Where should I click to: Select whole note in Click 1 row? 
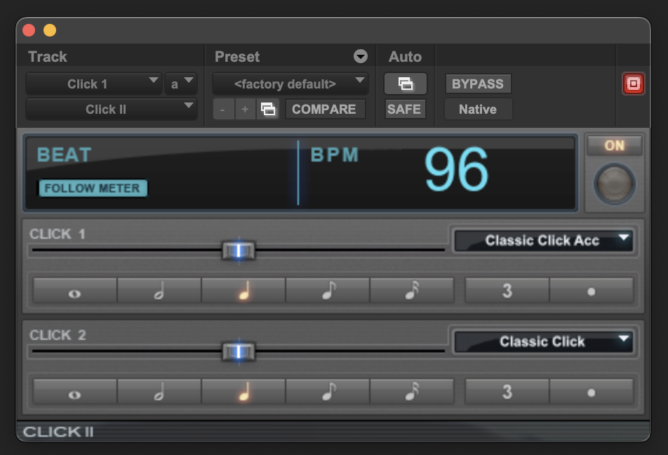(x=75, y=291)
